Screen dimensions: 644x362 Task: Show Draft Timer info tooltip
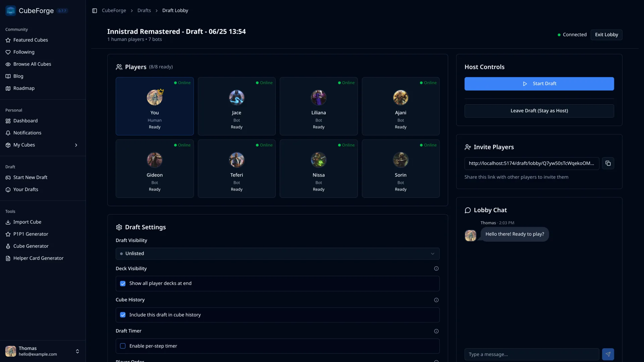(436, 331)
